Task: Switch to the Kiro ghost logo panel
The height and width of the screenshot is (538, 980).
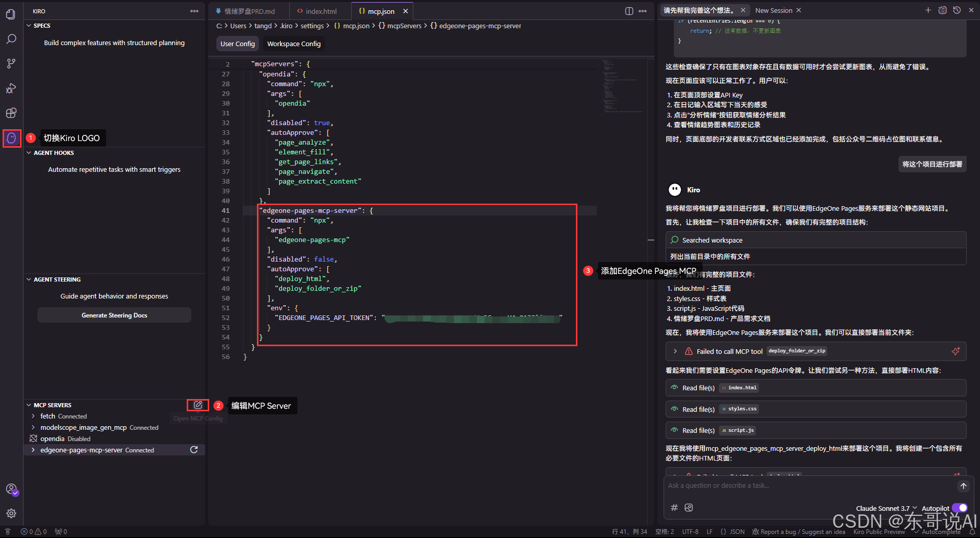Action: 11,138
